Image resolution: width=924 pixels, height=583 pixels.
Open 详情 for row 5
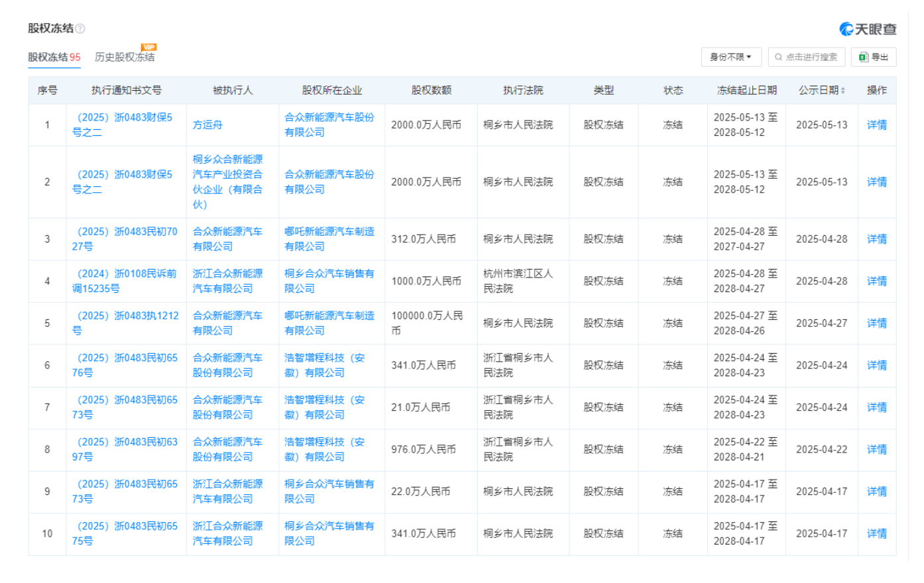point(876,323)
